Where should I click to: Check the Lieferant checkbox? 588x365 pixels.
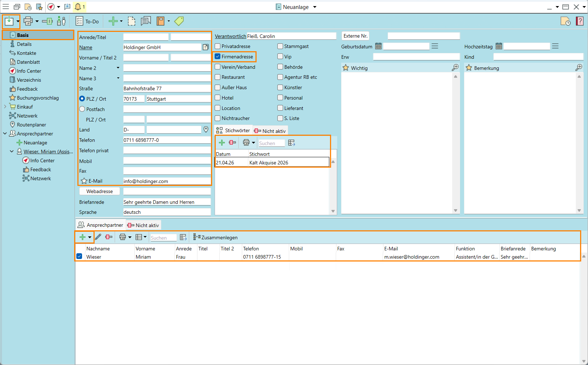point(280,108)
